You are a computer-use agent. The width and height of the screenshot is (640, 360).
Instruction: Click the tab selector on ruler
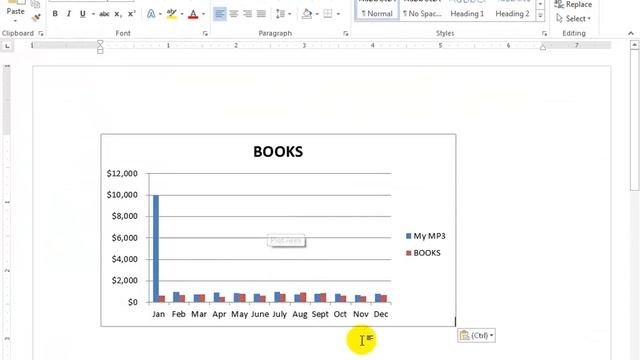[7, 46]
